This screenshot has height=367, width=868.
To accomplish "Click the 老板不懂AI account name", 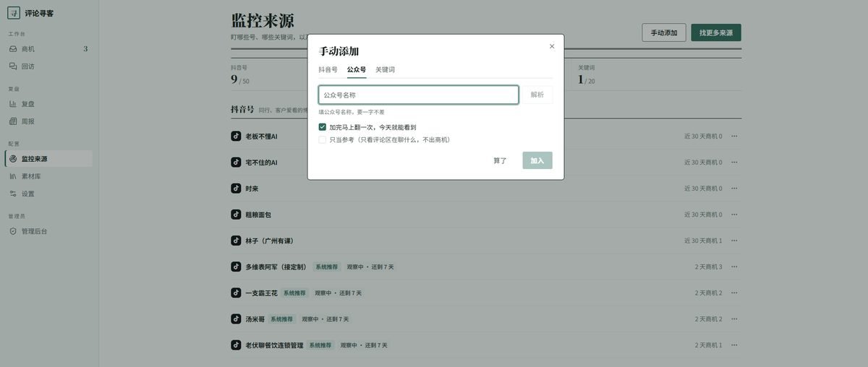I will pos(261,136).
